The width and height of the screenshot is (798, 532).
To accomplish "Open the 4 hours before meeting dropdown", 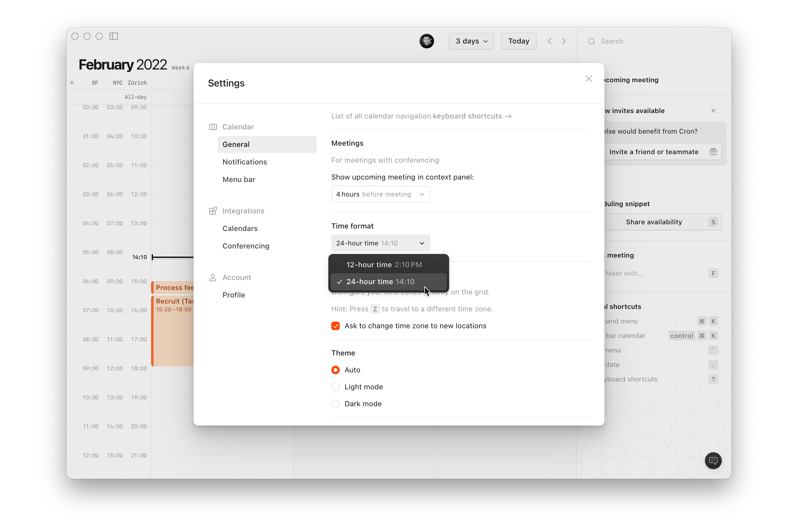I will point(381,194).
